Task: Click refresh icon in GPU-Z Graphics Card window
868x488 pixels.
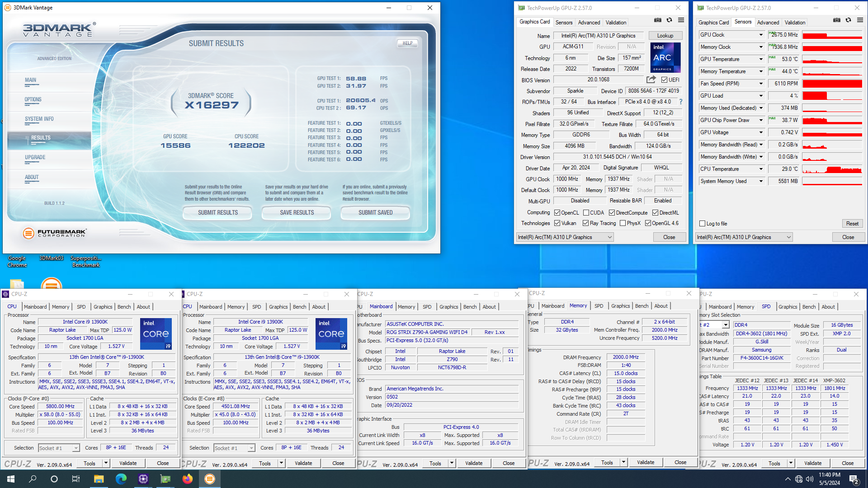Action: click(x=669, y=20)
